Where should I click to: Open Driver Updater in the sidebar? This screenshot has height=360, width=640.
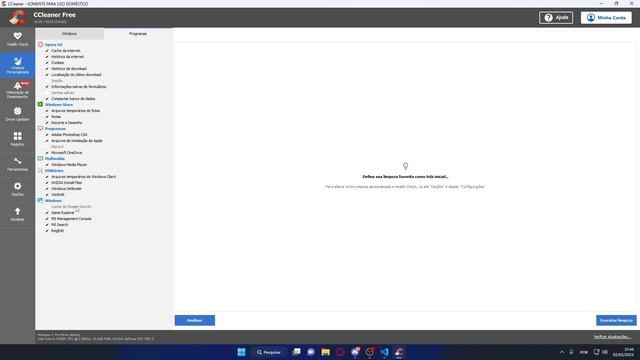(x=18, y=114)
